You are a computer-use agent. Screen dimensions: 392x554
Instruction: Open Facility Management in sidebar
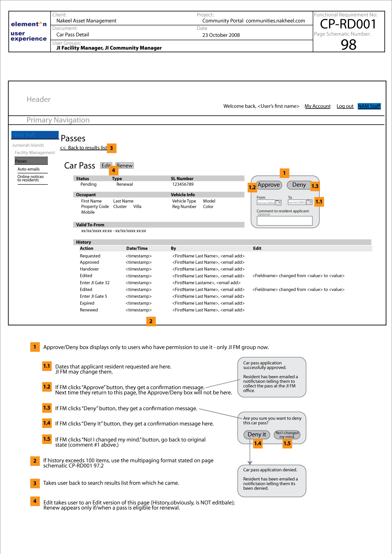pos(35,153)
